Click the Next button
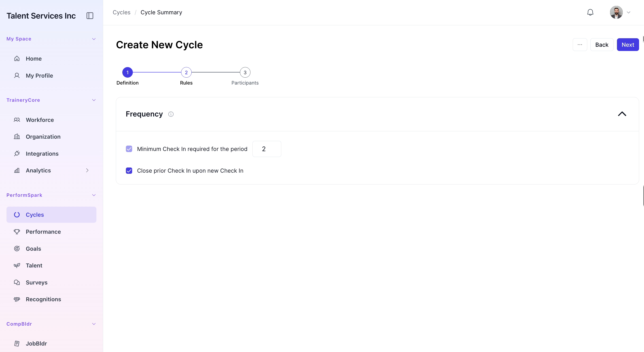 (x=628, y=45)
